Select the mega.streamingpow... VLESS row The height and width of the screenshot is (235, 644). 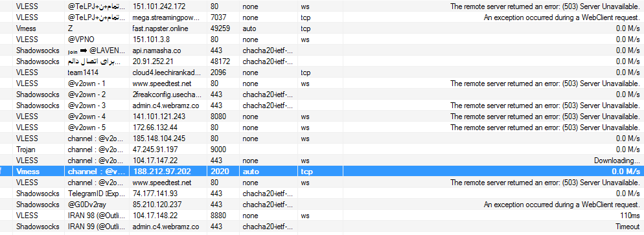click(x=322, y=17)
